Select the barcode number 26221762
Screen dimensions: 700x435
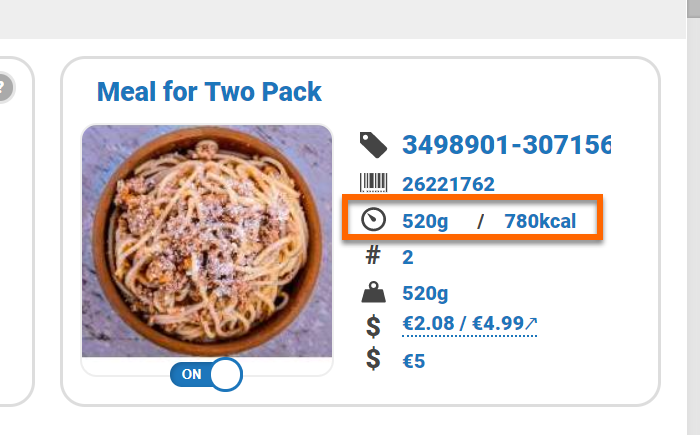(449, 184)
